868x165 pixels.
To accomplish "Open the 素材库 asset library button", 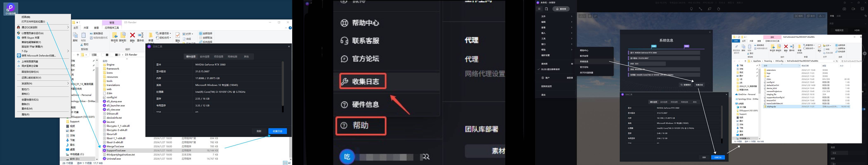I will (x=561, y=9).
